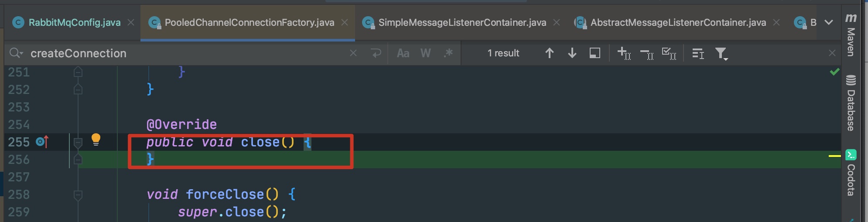
Task: Jump to previous search occurrence arrow
Action: pyautogui.click(x=550, y=53)
